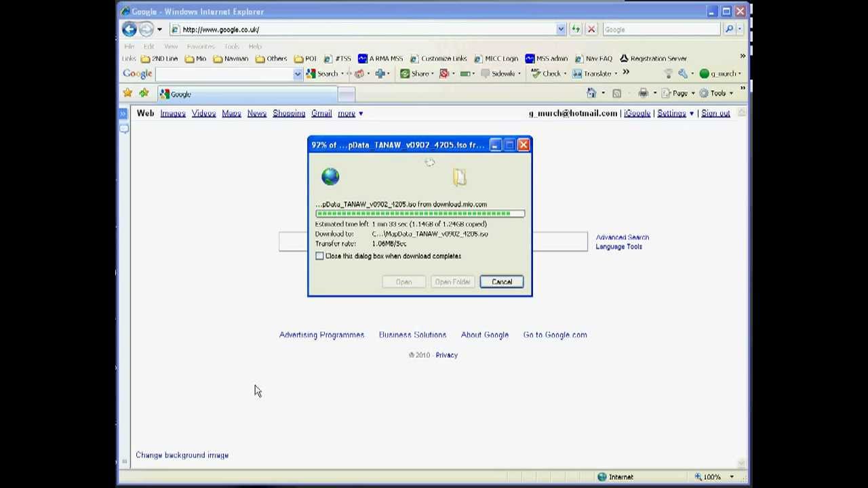Click the browser Forward arrow button
The image size is (868, 488).
146,29
